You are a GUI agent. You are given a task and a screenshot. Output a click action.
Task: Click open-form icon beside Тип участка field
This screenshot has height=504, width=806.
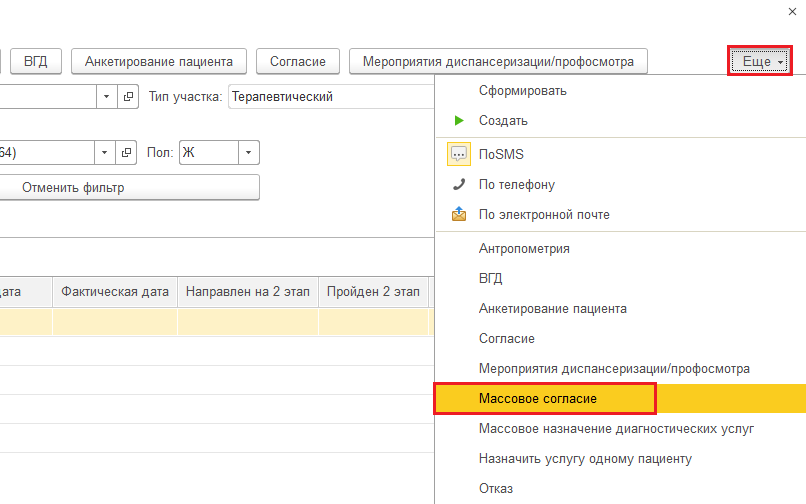pos(127,97)
